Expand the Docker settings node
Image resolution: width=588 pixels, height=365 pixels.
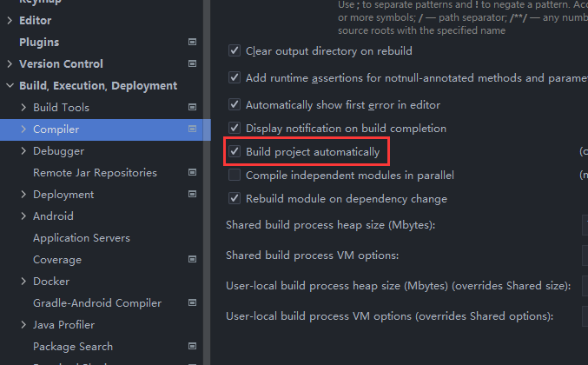23,282
